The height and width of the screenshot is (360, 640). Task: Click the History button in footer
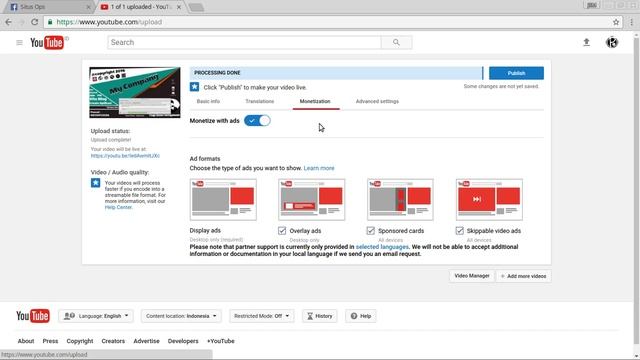tap(320, 316)
